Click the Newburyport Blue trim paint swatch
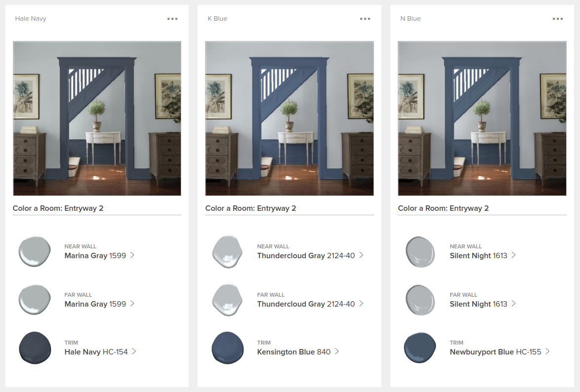This screenshot has height=392, width=580. 420,348
